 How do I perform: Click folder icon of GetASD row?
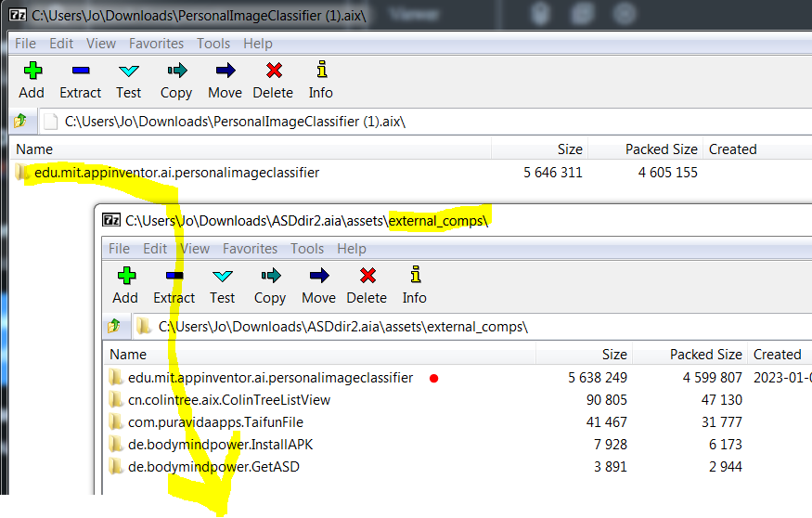click(115, 467)
